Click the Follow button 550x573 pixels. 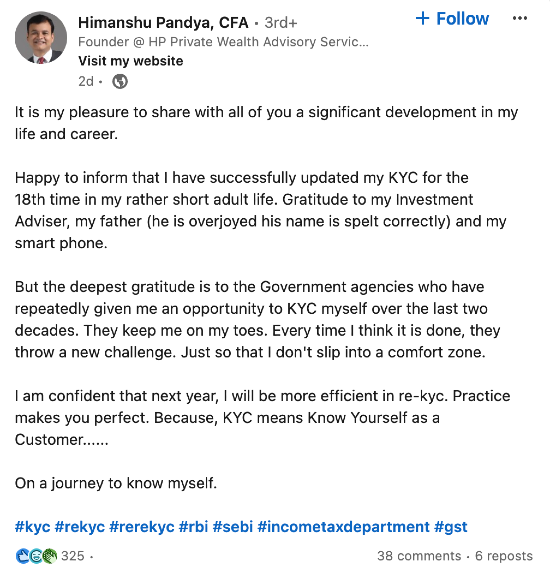coord(452,19)
